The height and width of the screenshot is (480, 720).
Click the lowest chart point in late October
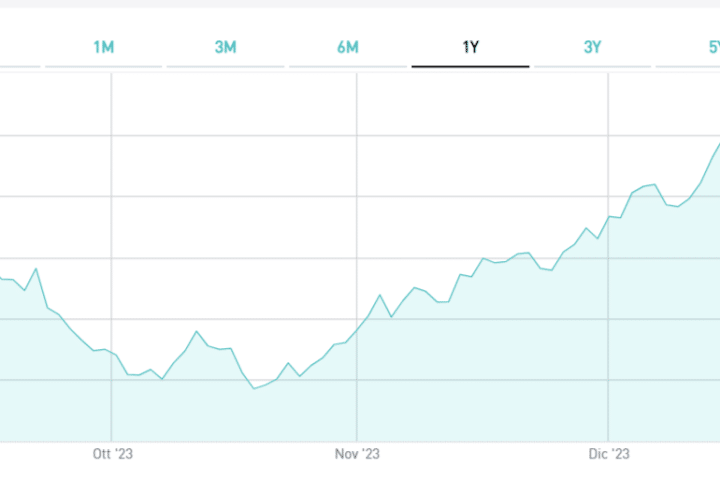click(x=254, y=388)
